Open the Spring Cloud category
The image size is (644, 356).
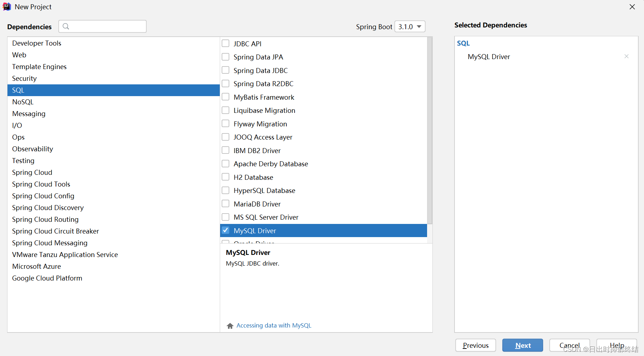click(x=113, y=172)
